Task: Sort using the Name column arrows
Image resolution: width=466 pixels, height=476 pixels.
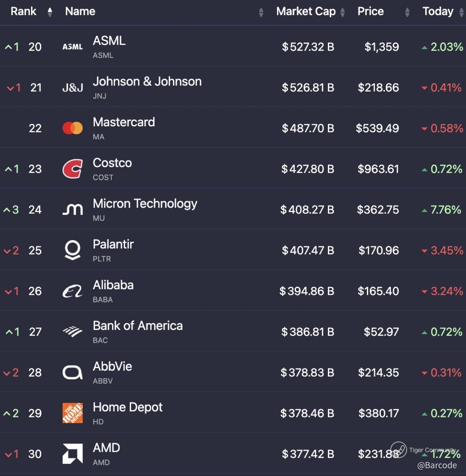Action: coord(261,12)
